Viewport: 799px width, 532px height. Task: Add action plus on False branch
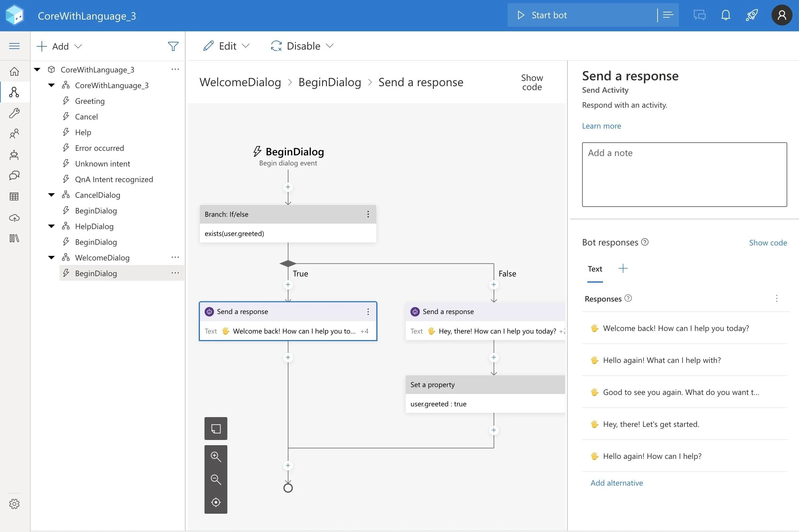494,285
